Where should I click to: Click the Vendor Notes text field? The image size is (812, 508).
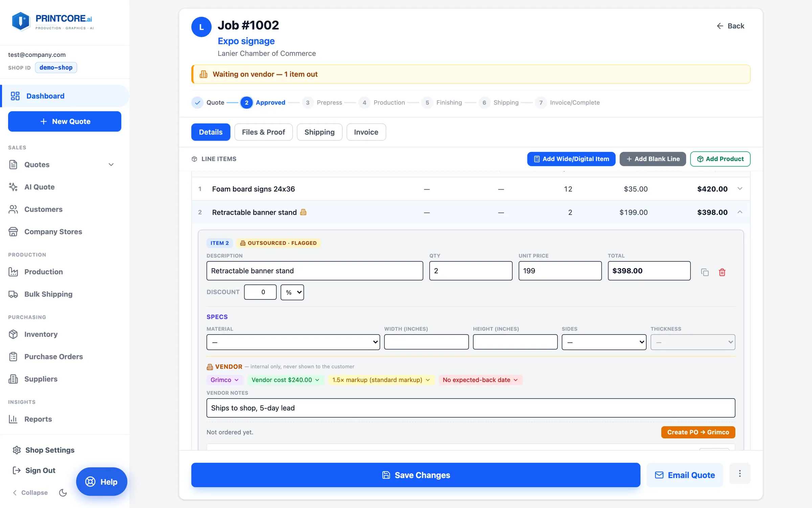coord(471,408)
